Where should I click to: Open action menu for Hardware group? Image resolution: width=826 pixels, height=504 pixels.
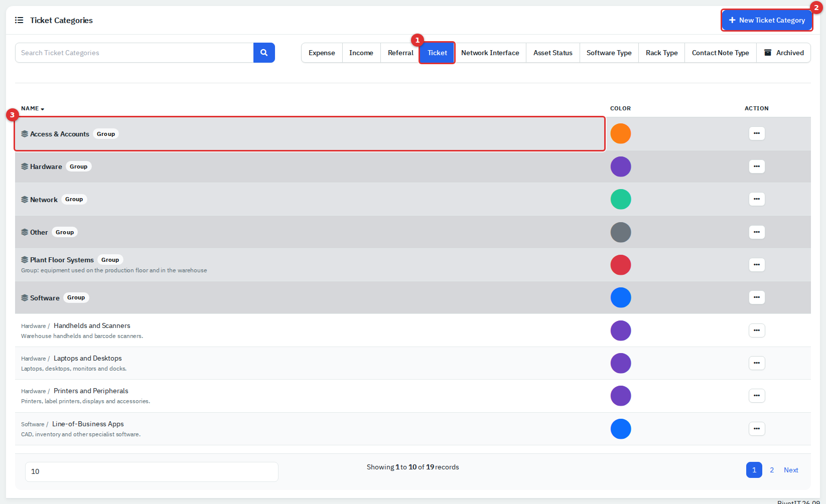click(757, 166)
